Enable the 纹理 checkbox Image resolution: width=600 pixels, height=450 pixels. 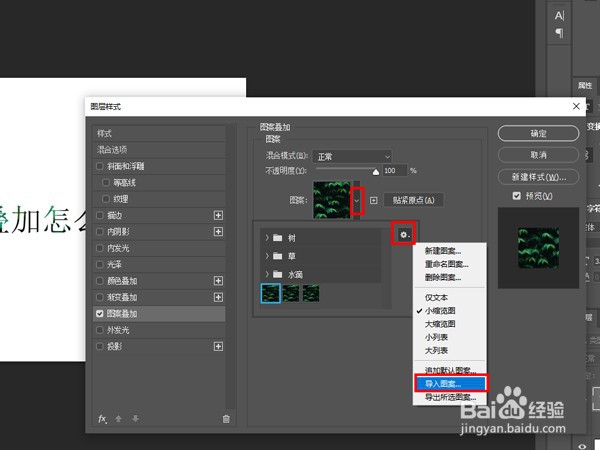tap(106, 199)
